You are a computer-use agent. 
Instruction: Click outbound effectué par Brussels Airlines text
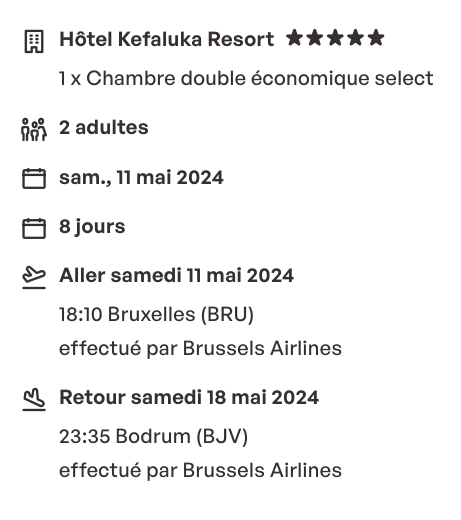coord(200,349)
